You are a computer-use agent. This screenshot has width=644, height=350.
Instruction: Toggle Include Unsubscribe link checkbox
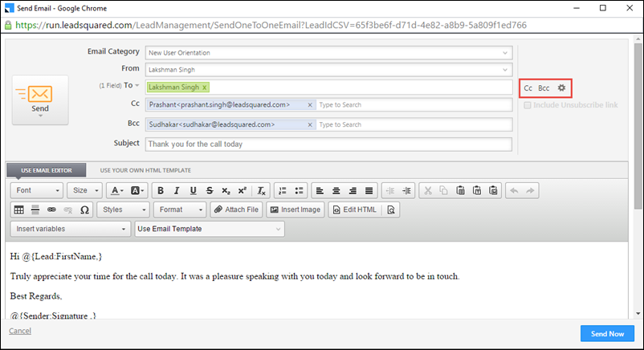[x=528, y=105]
